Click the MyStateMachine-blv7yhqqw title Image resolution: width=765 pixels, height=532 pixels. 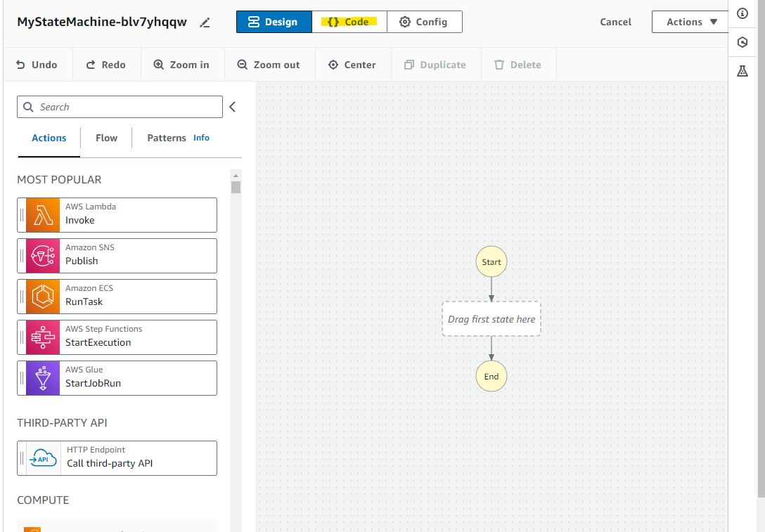(102, 22)
